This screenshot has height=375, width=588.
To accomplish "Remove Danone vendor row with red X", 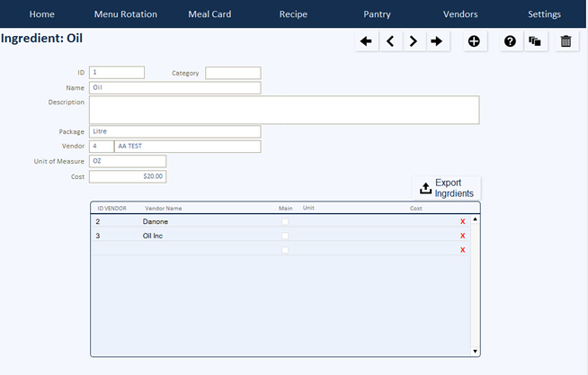I will [463, 221].
